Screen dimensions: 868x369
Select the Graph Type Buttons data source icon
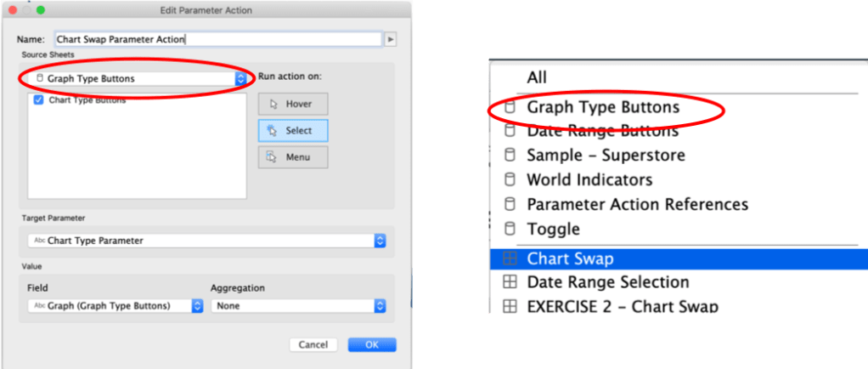[x=510, y=108]
